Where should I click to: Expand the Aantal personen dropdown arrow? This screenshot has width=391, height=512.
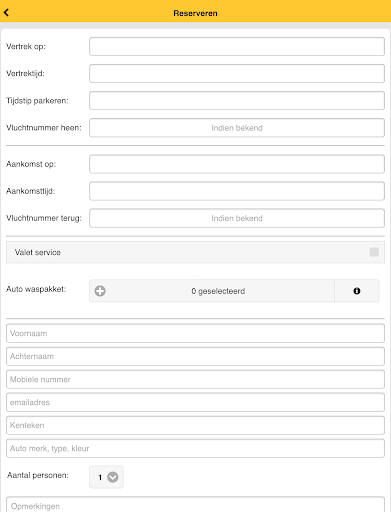(x=113, y=477)
